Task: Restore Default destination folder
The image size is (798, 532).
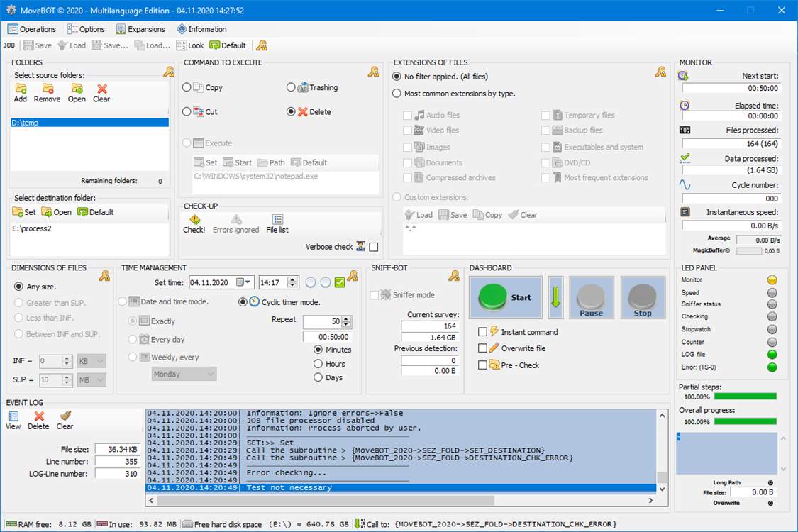Action: 96,212
